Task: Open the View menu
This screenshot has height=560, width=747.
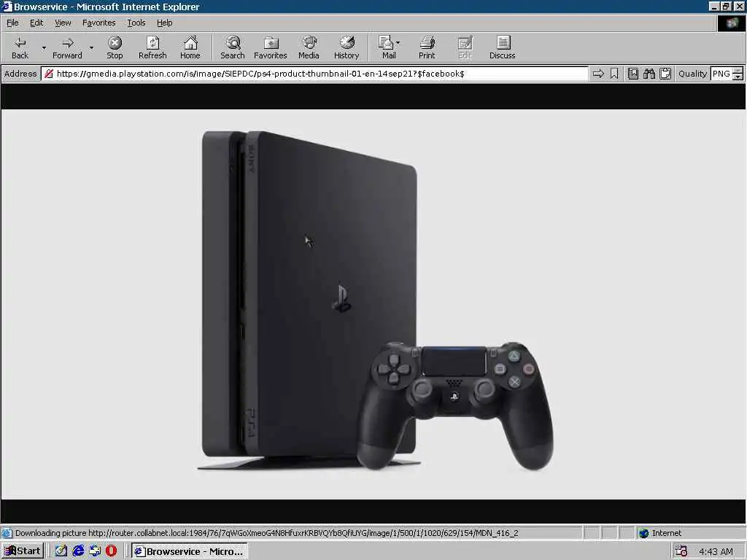Action: coord(63,23)
